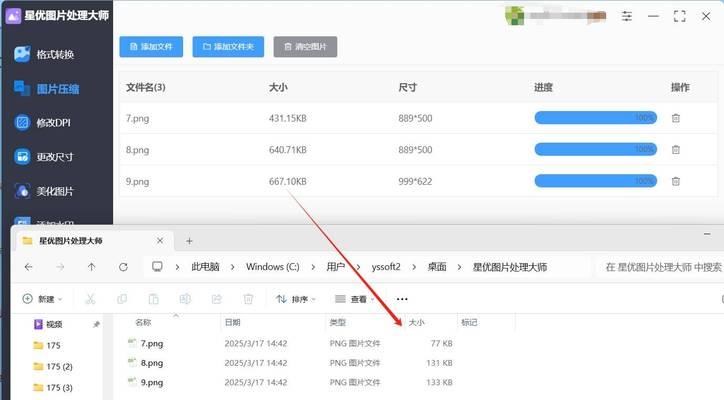This screenshot has width=724, height=400.
Task: Navigate to yssoft2 breadcrumb
Action: click(x=386, y=267)
